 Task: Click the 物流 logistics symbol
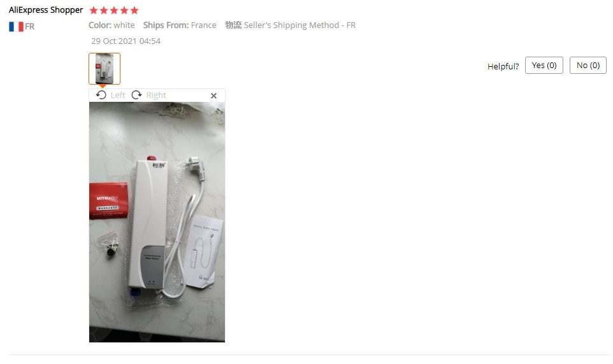pyautogui.click(x=233, y=25)
